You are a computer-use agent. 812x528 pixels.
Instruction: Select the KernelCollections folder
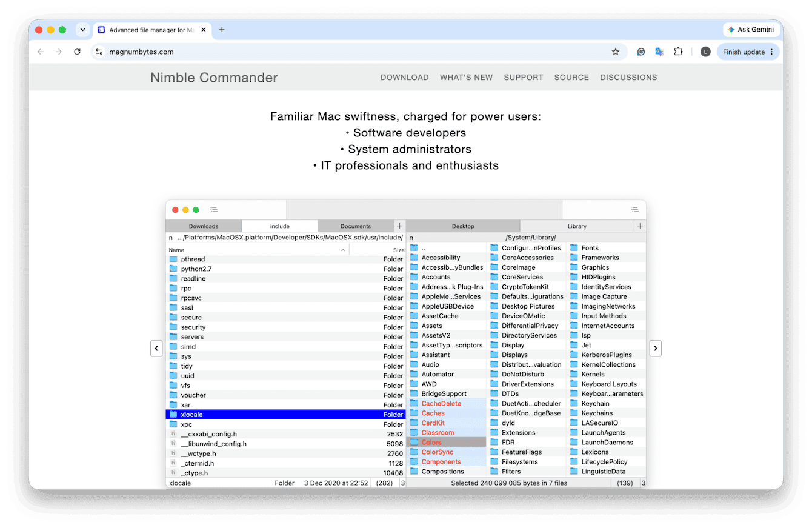pos(607,365)
